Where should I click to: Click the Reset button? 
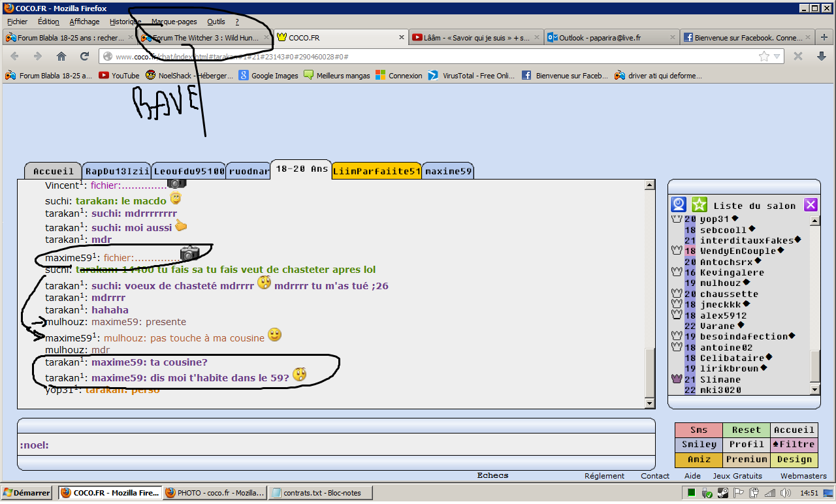pyautogui.click(x=747, y=430)
